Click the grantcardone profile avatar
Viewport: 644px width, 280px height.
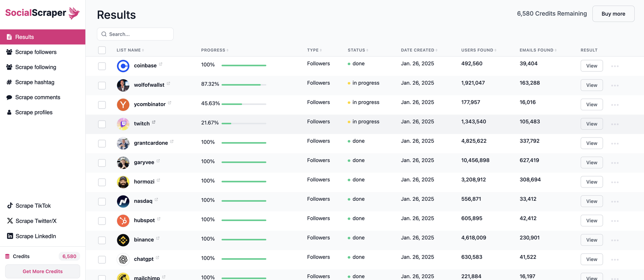pyautogui.click(x=123, y=143)
